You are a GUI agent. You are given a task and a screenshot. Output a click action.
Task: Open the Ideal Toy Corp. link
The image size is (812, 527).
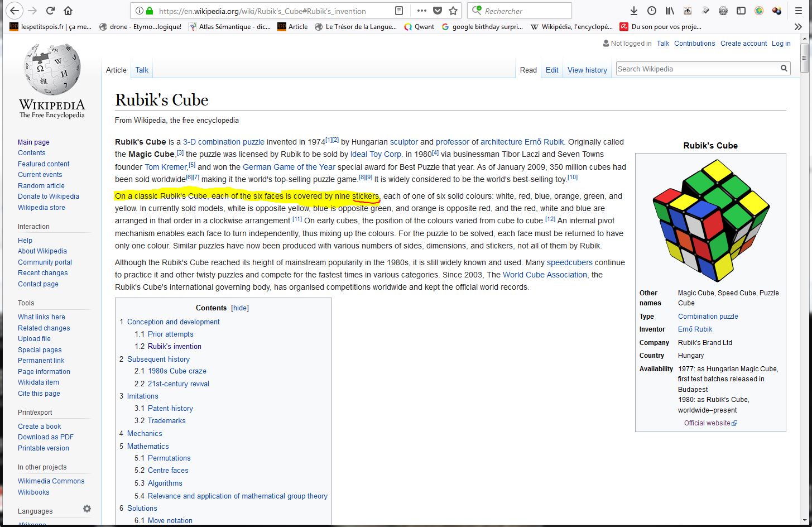point(376,154)
